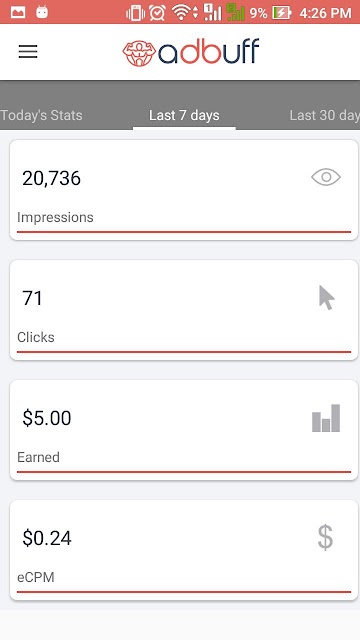
Task: Open the Clicks card showing 71
Action: (x=184, y=310)
